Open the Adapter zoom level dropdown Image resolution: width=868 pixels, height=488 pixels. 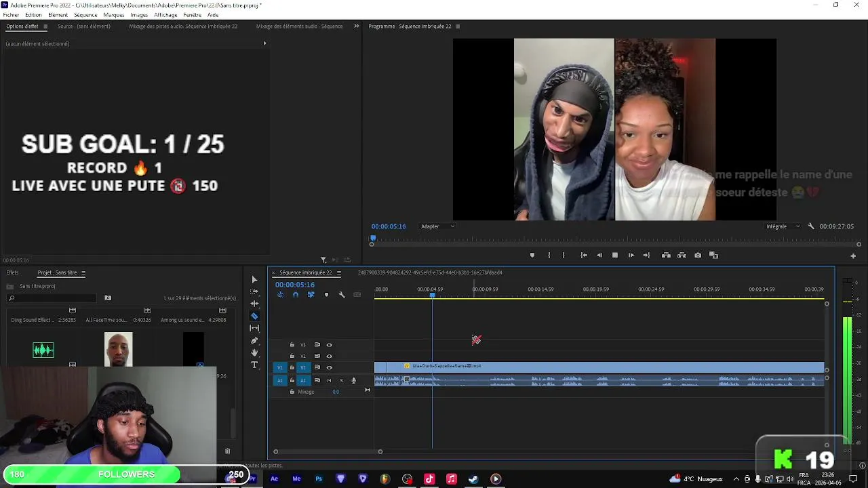pos(437,226)
